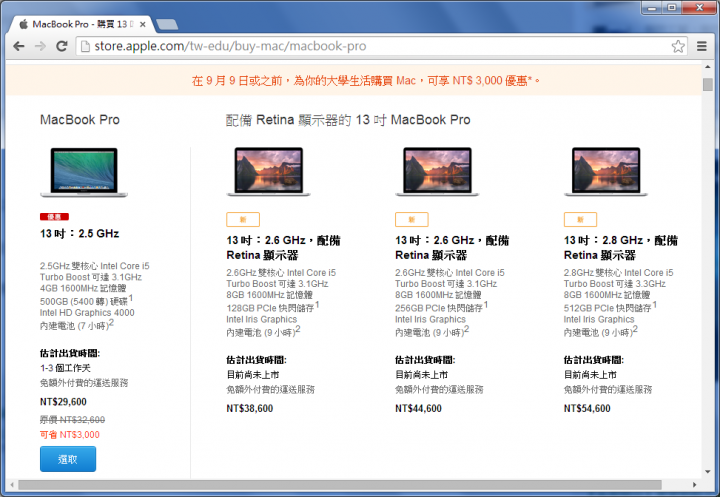The width and height of the screenshot is (720, 497).
Task: Minimize the Chrome window
Action: (x=652, y=7)
